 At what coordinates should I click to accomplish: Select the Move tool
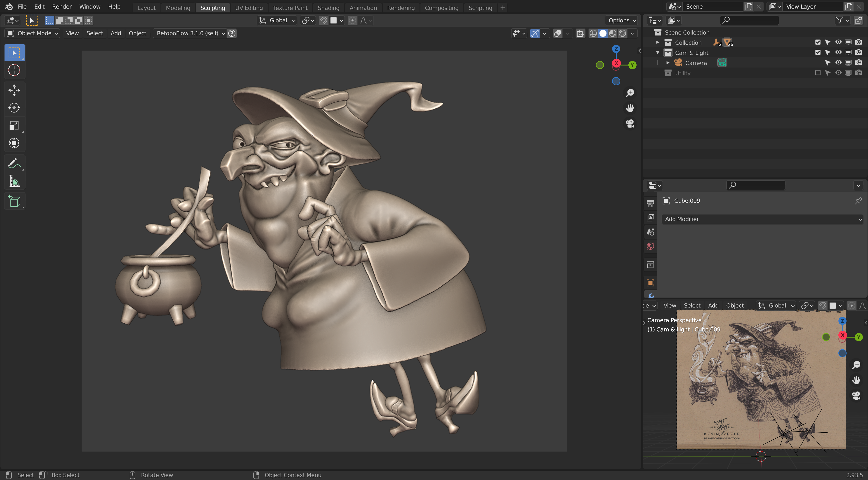(x=14, y=90)
